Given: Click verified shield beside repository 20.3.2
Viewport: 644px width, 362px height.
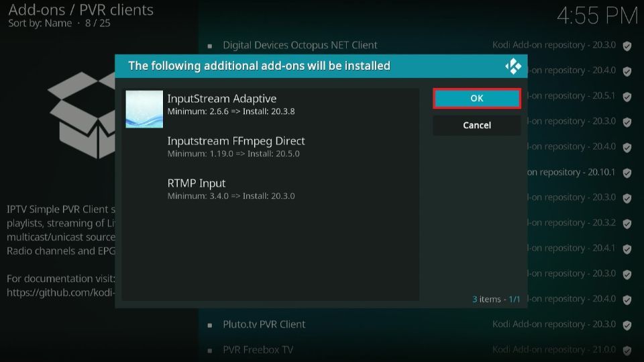Looking at the screenshot, I should click(x=627, y=224).
